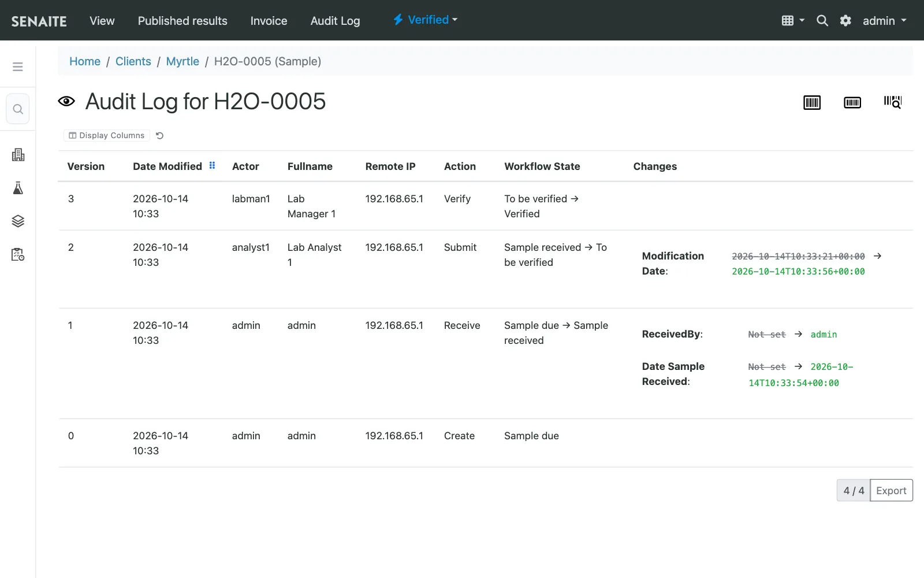Click the Modification Date change label
Viewport: 924px width, 578px height.
[673, 264]
